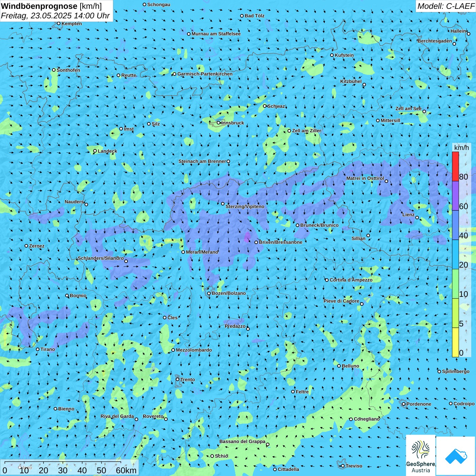Select the Bormio city label
The width and height of the screenshot is (476, 476).
78,295
